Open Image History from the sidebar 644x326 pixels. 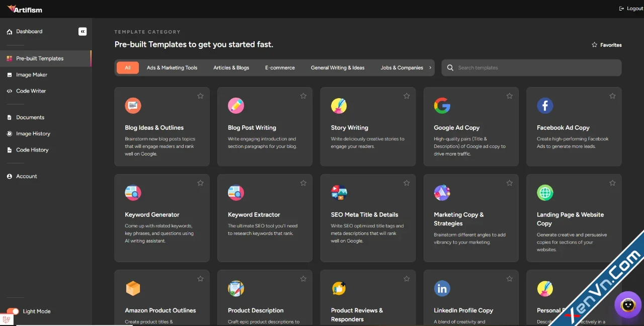point(35,133)
